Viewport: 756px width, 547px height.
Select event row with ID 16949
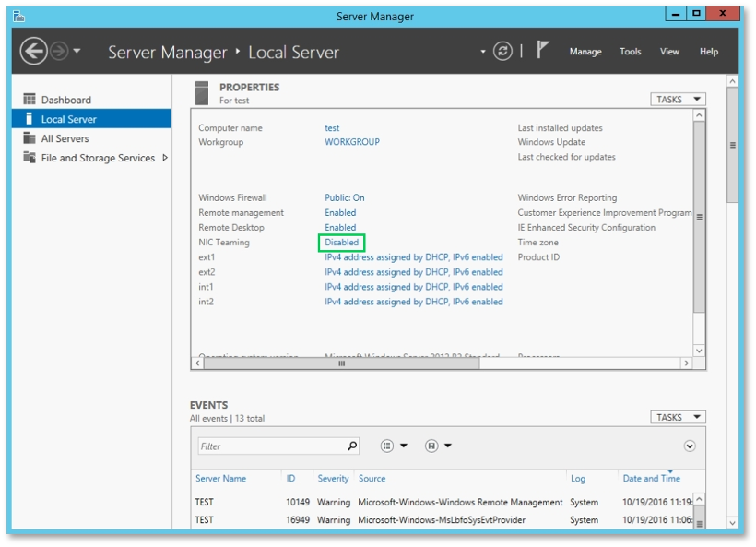click(443, 520)
